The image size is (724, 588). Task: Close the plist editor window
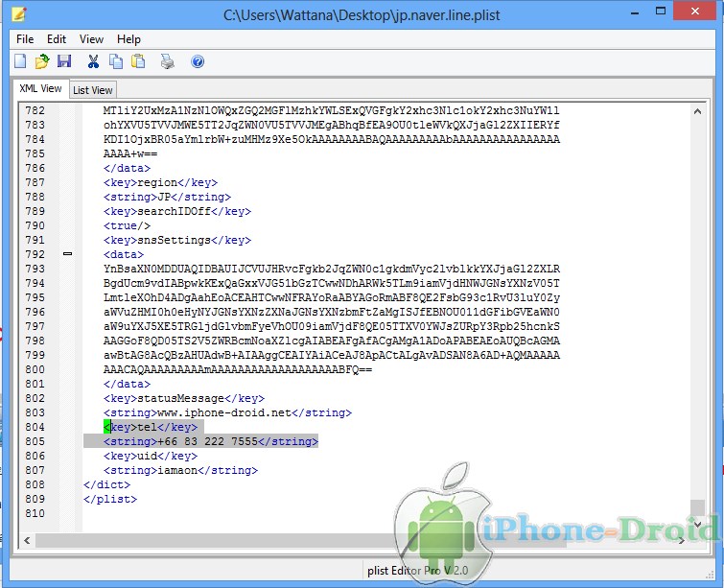(695, 12)
